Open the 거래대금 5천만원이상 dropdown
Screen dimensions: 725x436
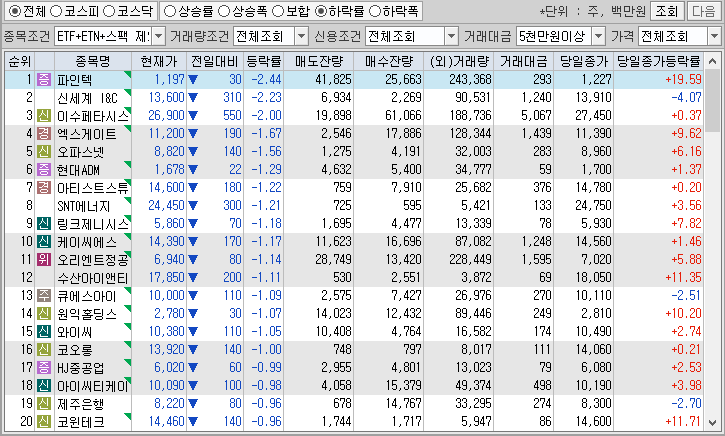pos(598,36)
